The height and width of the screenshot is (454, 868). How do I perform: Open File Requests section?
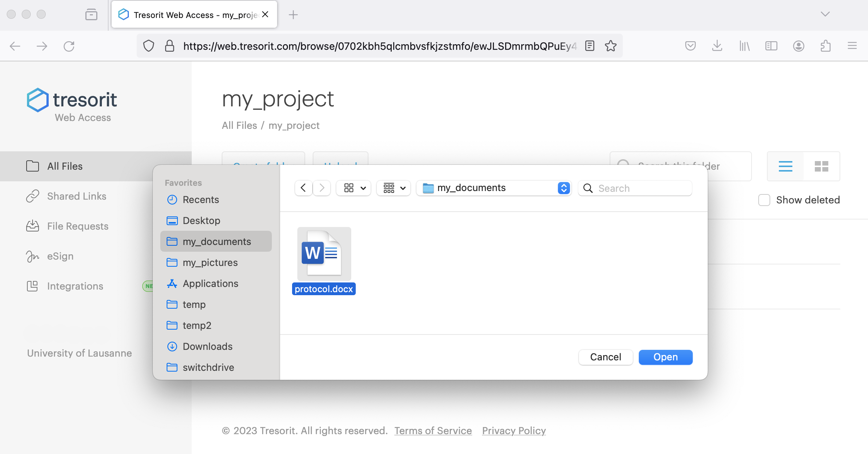78,226
